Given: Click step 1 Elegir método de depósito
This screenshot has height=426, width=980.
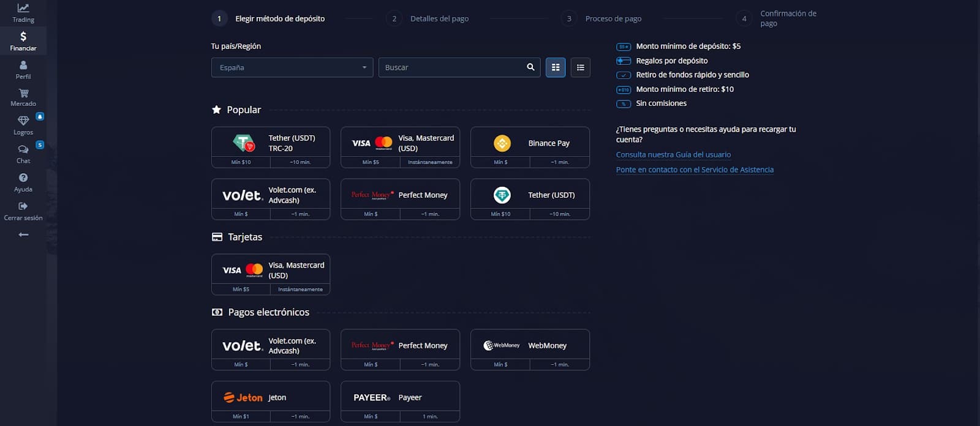Looking at the screenshot, I should point(268,18).
